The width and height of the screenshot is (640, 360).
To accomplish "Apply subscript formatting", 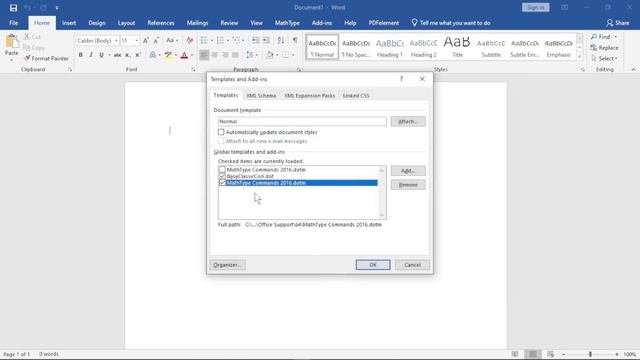I will click(128, 55).
